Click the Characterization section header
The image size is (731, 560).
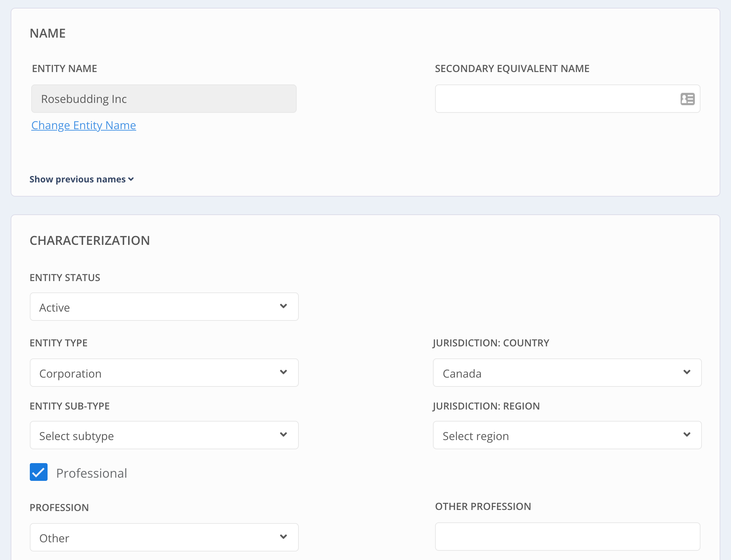(x=90, y=240)
